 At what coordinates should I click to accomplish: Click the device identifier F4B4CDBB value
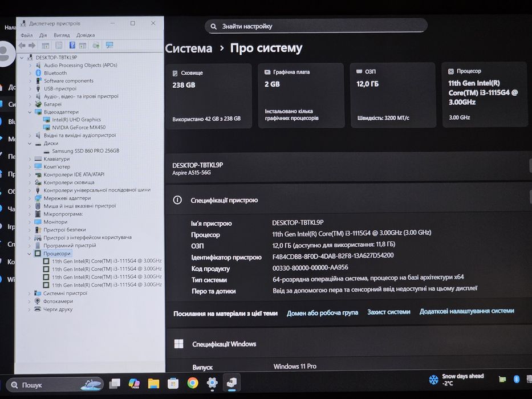pyautogui.click(x=333, y=256)
